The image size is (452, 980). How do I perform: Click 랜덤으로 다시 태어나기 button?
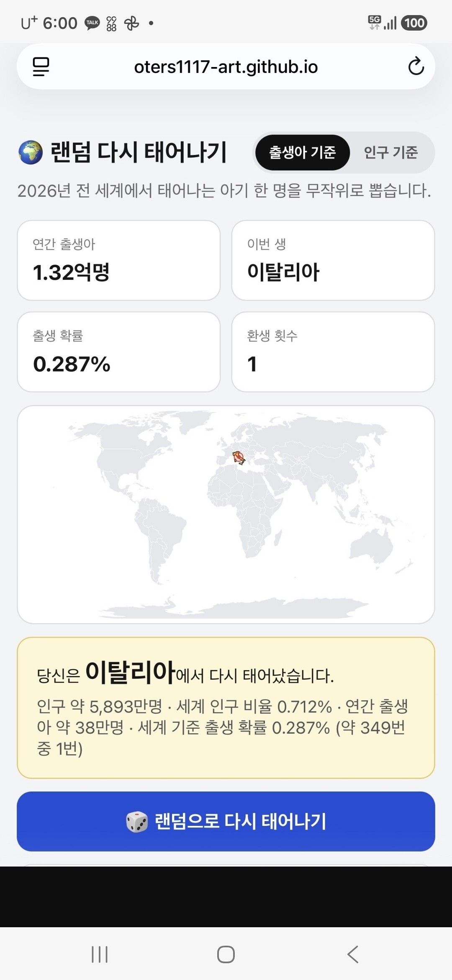[226, 821]
